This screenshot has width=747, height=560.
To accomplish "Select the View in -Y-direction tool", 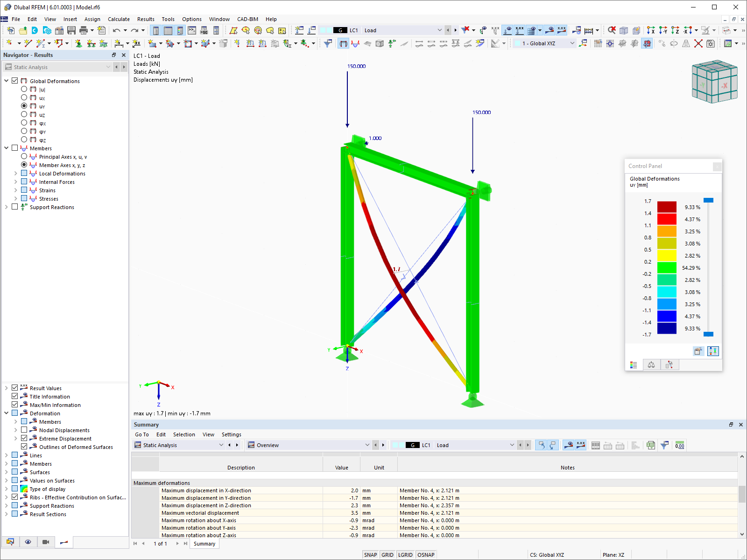I will pyautogui.click(x=663, y=30).
